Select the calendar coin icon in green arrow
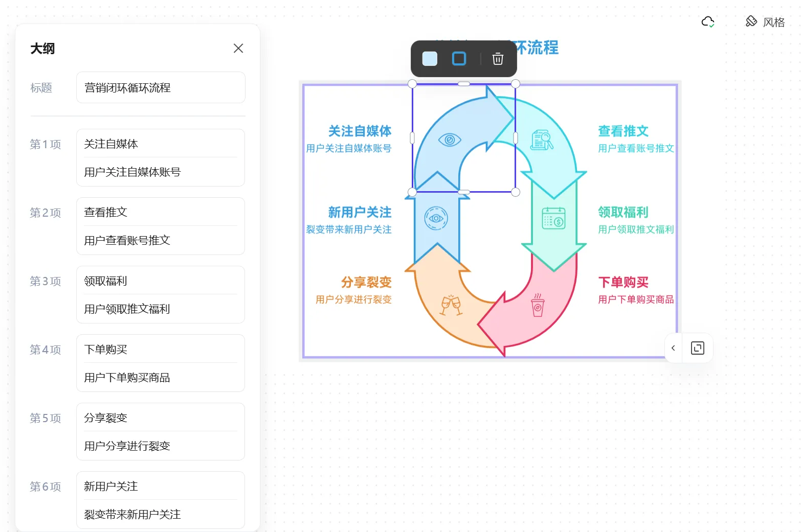Screen dimensions: 801x532 click(553, 218)
